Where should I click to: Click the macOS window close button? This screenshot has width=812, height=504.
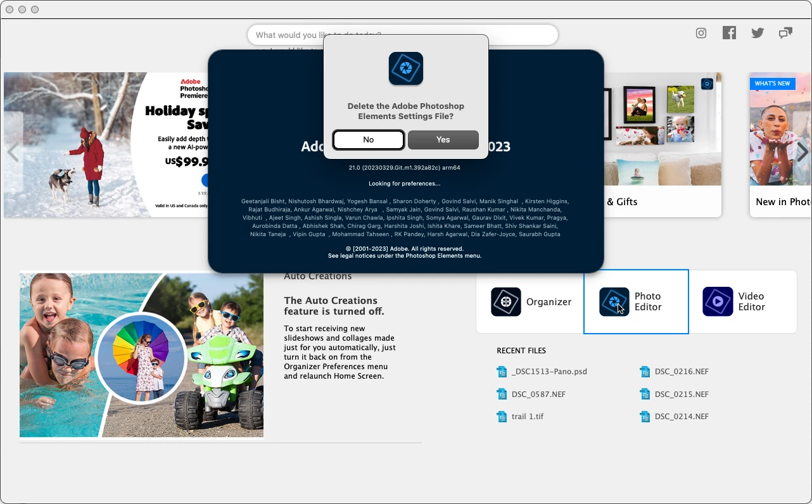[10, 9]
